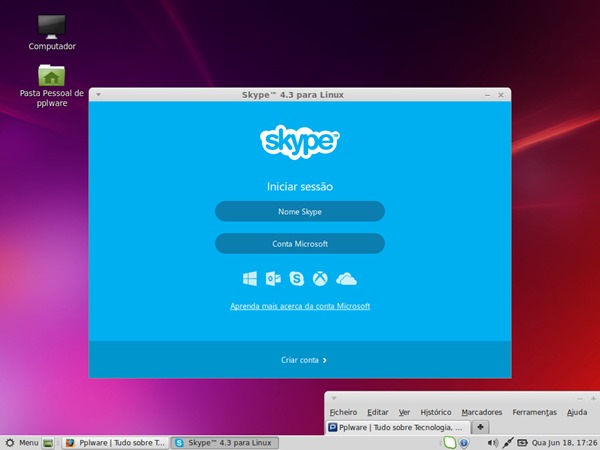The width and height of the screenshot is (600, 450).
Task: Select the Pplware browser tab
Action: click(398, 427)
